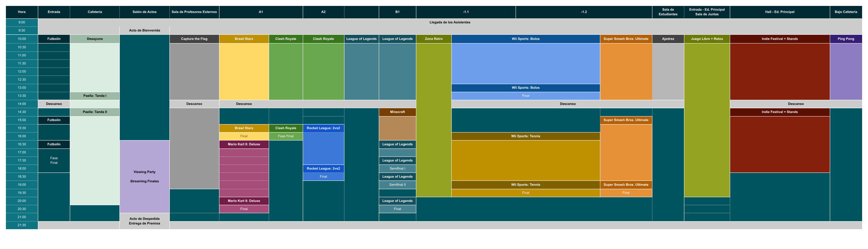Select the Descanso cell in Entrada column
Image resolution: width=868 pixels, height=249 pixels.
pyautogui.click(x=54, y=104)
